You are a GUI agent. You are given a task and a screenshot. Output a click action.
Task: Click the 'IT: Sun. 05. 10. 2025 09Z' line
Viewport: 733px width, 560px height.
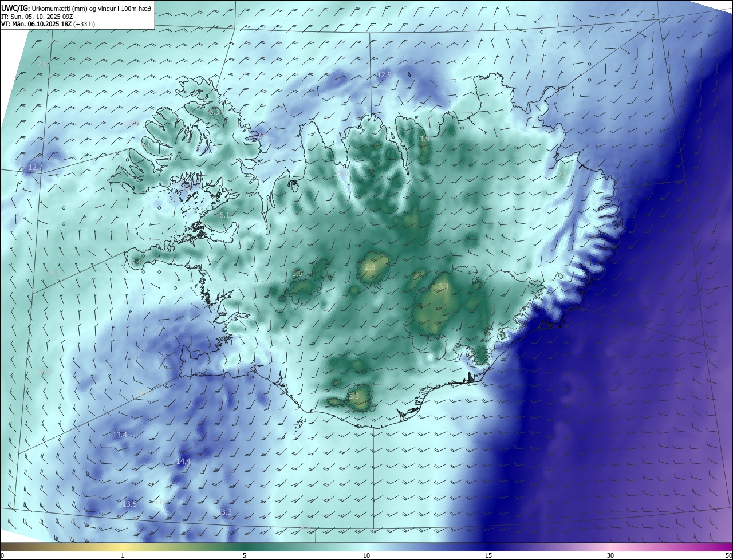point(37,17)
